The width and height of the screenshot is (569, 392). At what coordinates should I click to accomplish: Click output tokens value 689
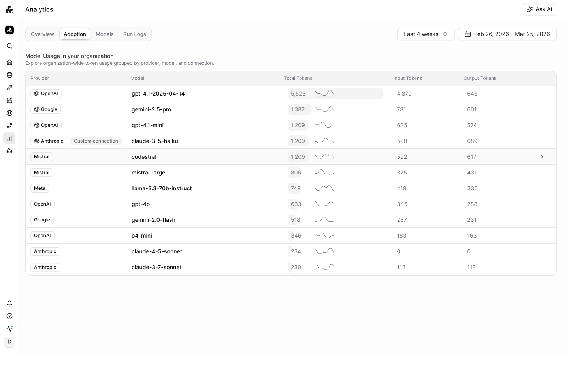pyautogui.click(x=472, y=141)
